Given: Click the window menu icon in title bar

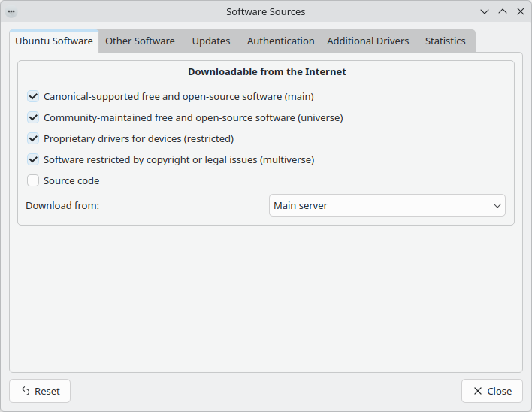Looking at the screenshot, I should (11, 12).
